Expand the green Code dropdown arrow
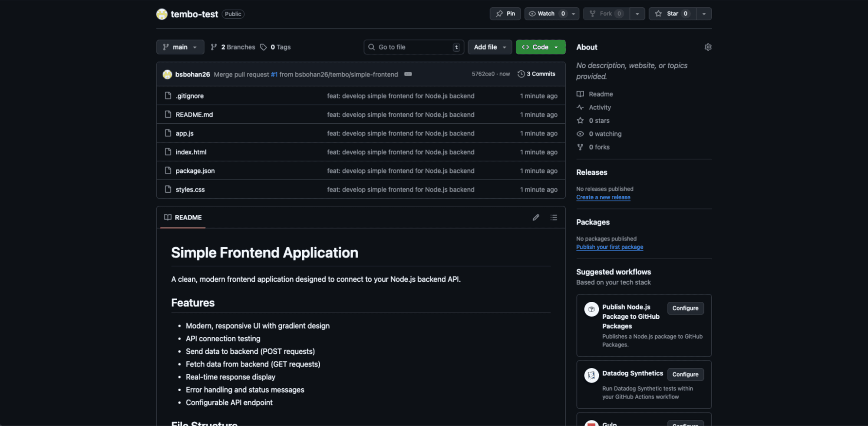868x426 pixels. [555, 47]
